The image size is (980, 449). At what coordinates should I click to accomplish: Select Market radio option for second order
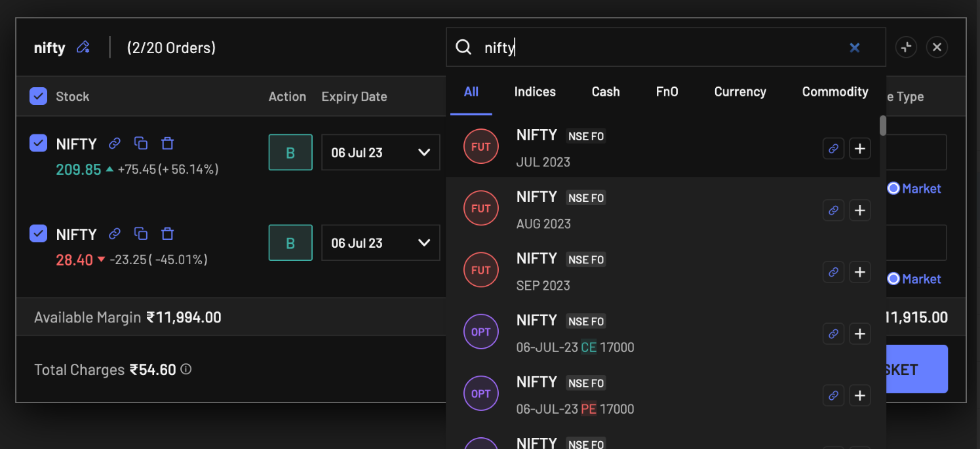pos(893,279)
